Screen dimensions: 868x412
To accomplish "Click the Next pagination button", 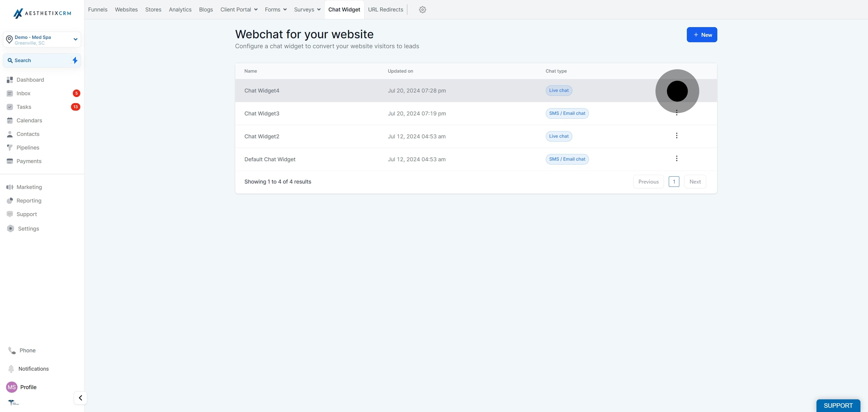I will tap(694, 181).
